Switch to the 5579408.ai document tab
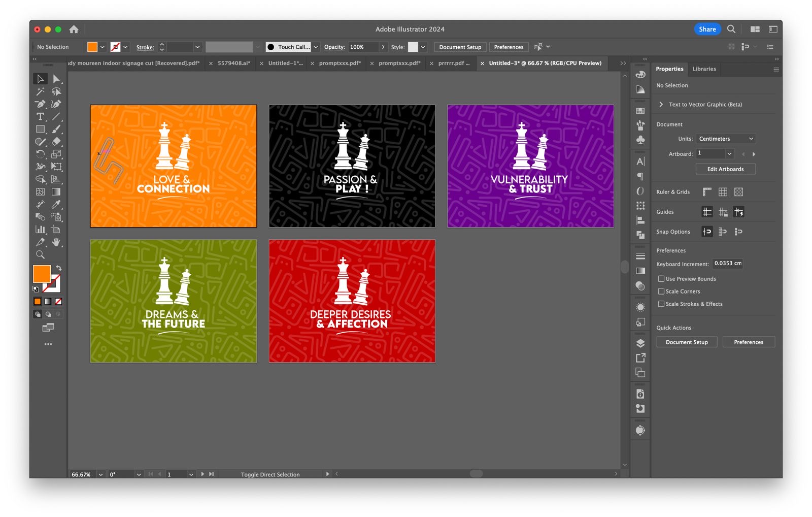The height and width of the screenshot is (517, 812). [x=234, y=63]
